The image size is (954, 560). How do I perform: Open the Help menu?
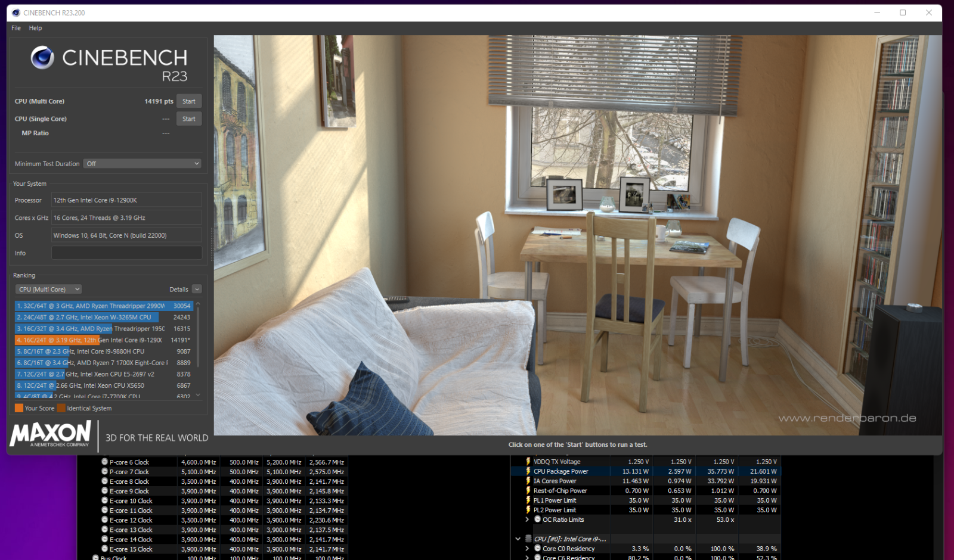click(35, 28)
